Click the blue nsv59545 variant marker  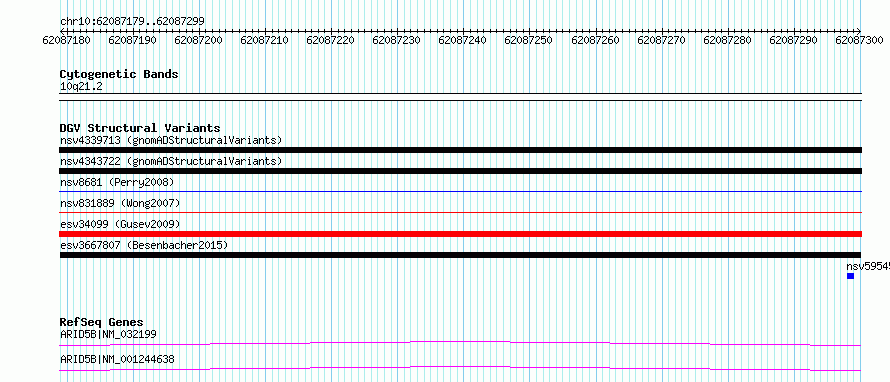pyautogui.click(x=850, y=276)
